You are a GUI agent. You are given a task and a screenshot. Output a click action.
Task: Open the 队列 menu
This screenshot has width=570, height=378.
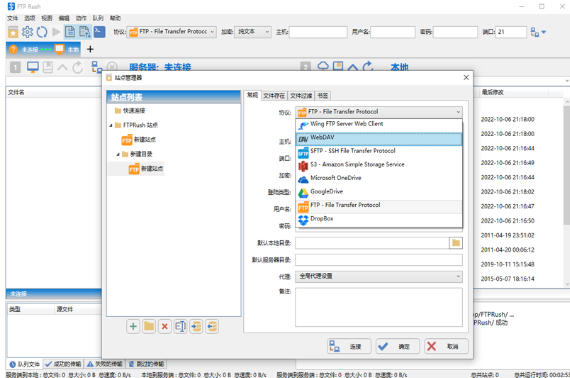[x=98, y=18]
